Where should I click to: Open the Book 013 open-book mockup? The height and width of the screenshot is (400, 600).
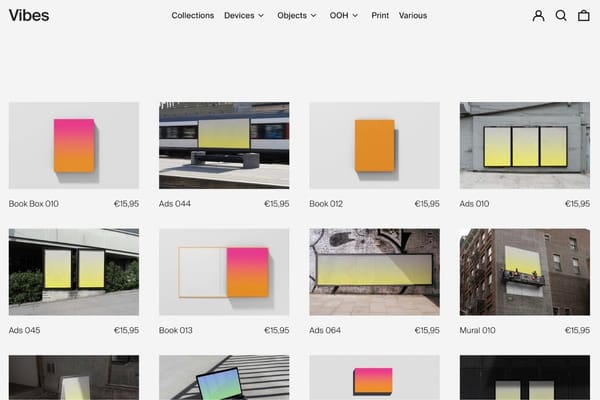tap(224, 272)
